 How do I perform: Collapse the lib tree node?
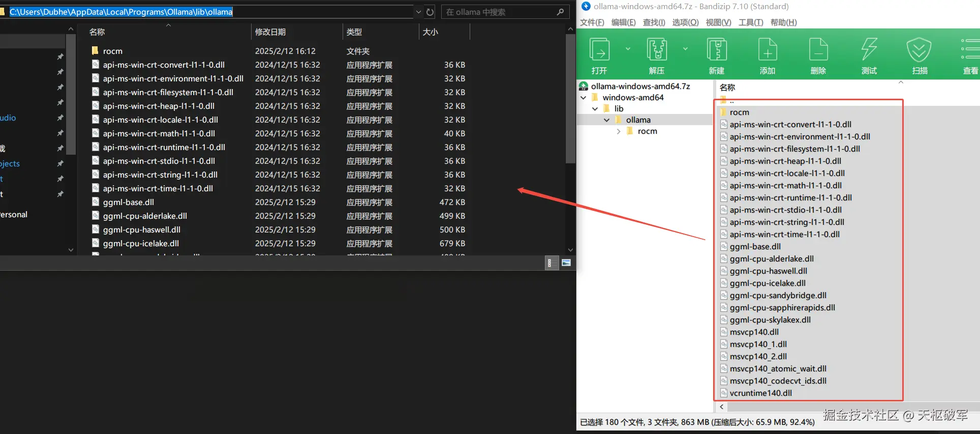click(x=595, y=108)
